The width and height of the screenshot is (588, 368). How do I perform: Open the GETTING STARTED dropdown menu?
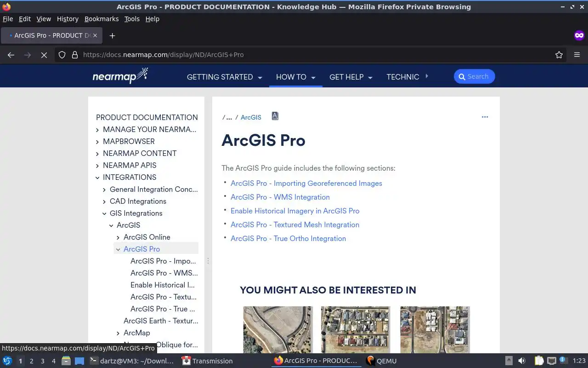[x=224, y=77]
